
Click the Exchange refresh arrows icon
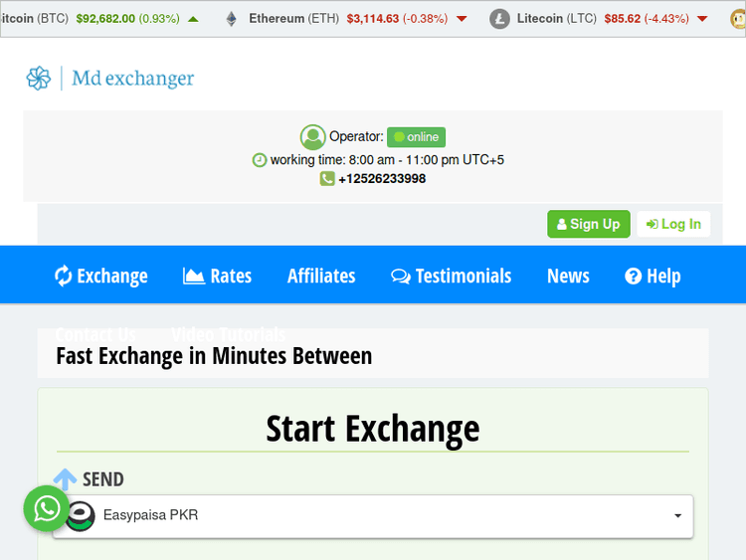pyautogui.click(x=63, y=276)
